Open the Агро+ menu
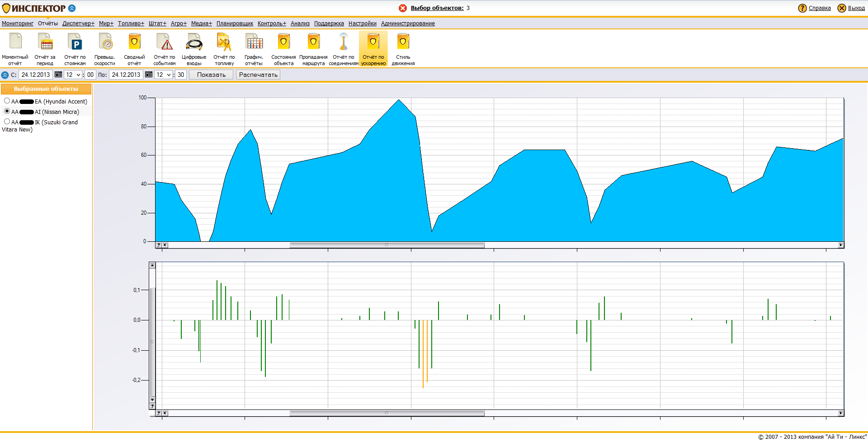868x442 pixels. pos(179,24)
